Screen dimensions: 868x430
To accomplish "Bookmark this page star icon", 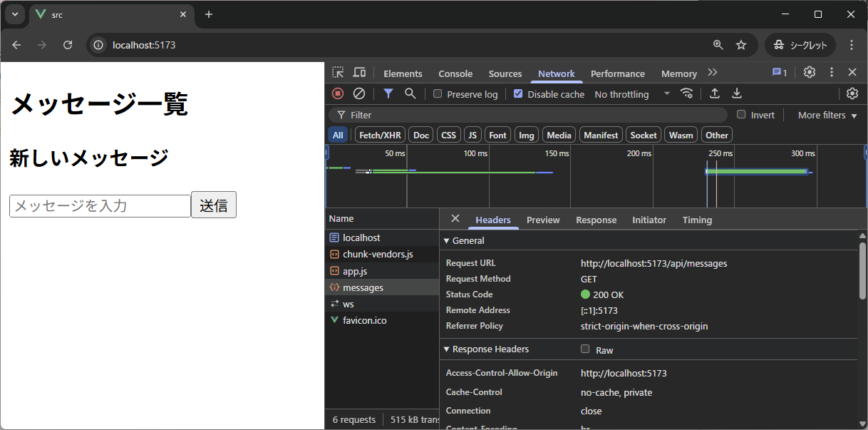I will tap(741, 45).
